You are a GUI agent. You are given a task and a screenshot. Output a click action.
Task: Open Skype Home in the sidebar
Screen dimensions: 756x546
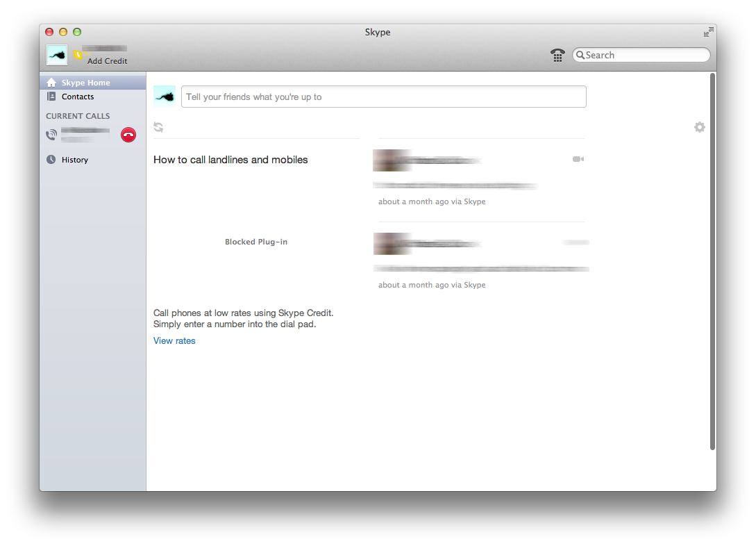[x=92, y=83]
